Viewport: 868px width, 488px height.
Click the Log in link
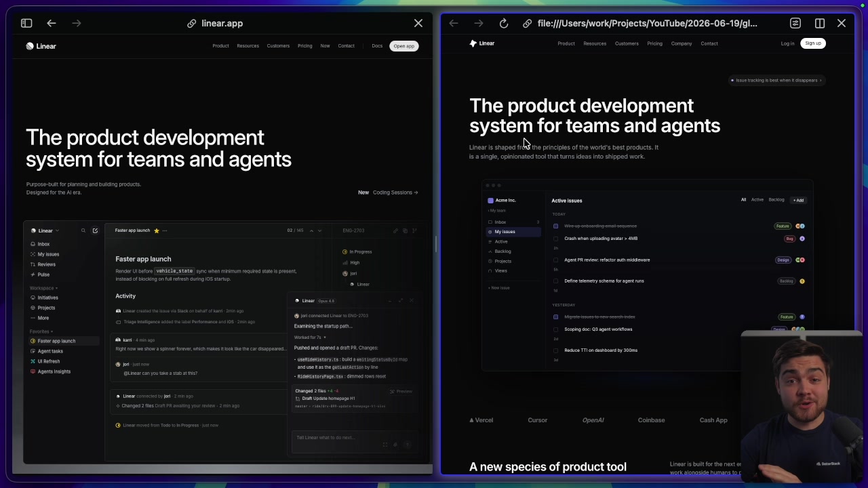pyautogui.click(x=787, y=43)
